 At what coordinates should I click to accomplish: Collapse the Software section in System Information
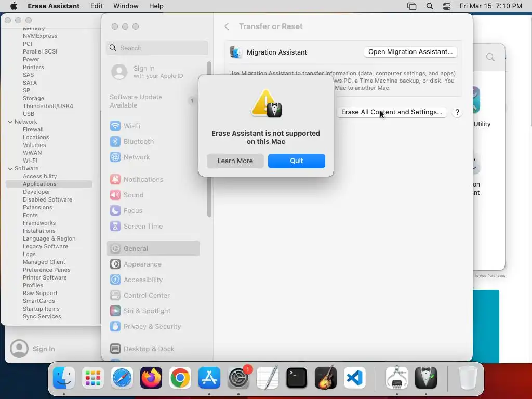coord(10,169)
